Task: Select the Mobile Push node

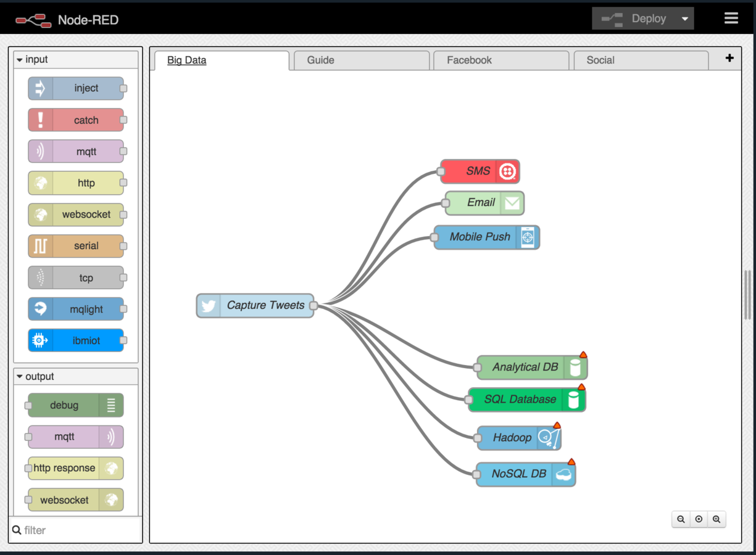Action: [x=486, y=237]
